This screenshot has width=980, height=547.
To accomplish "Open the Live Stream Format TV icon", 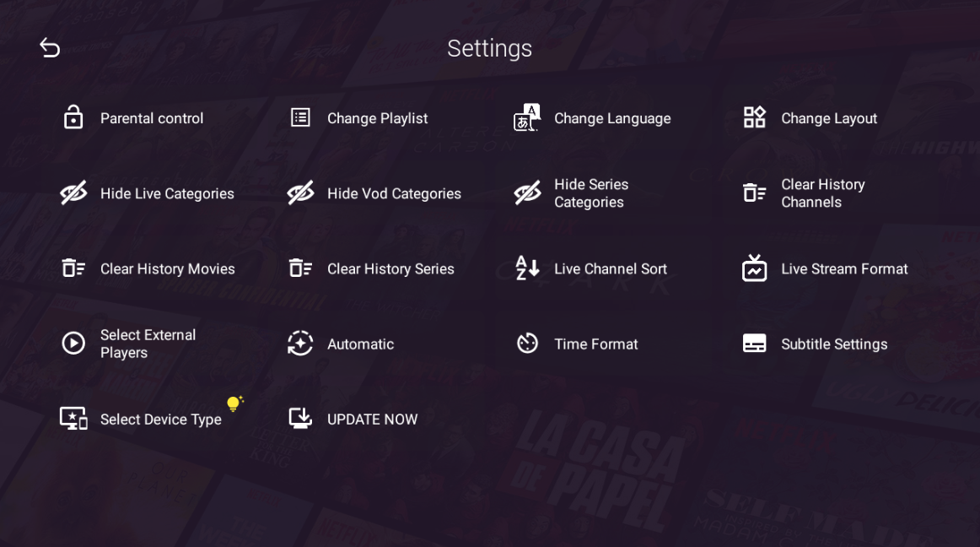I will click(754, 268).
